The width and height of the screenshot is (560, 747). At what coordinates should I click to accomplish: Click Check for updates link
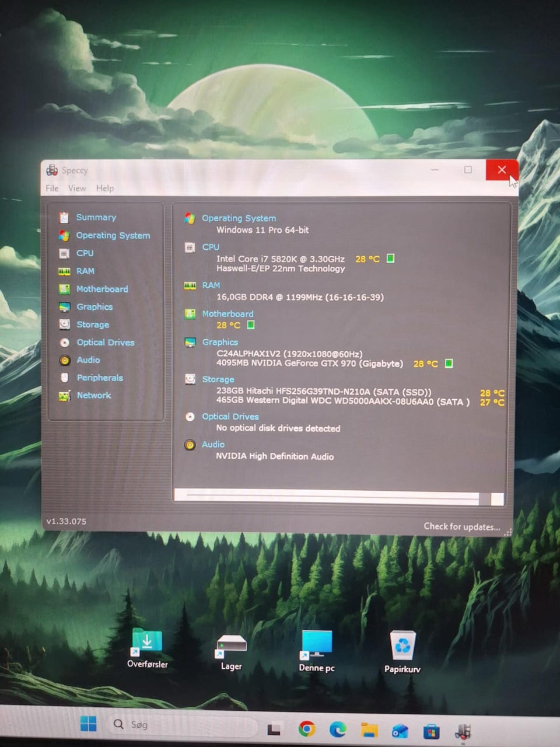(462, 526)
